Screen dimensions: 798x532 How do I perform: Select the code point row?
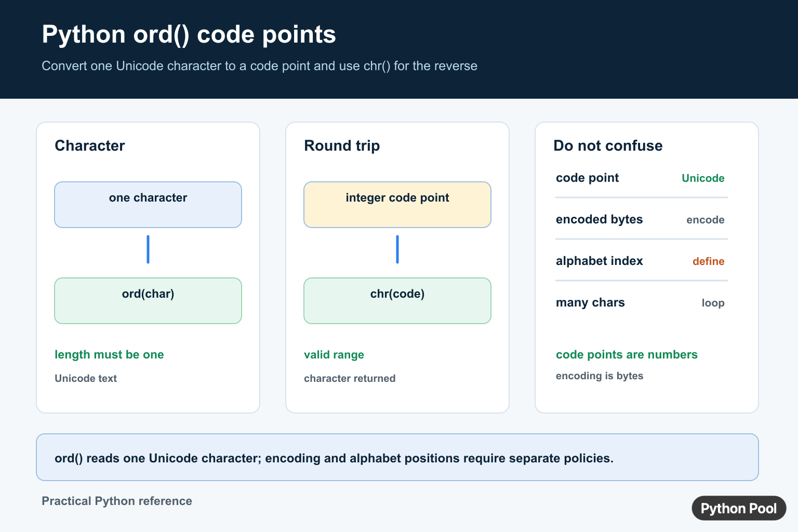(x=641, y=178)
